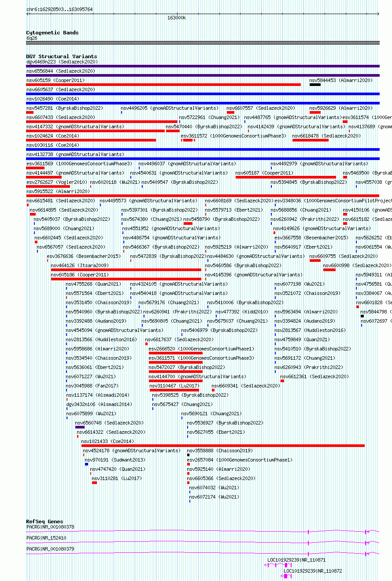This screenshot has height=581, width=392.
Task: Select the PACRG|NM_152410 gene label
Action: 46,538
